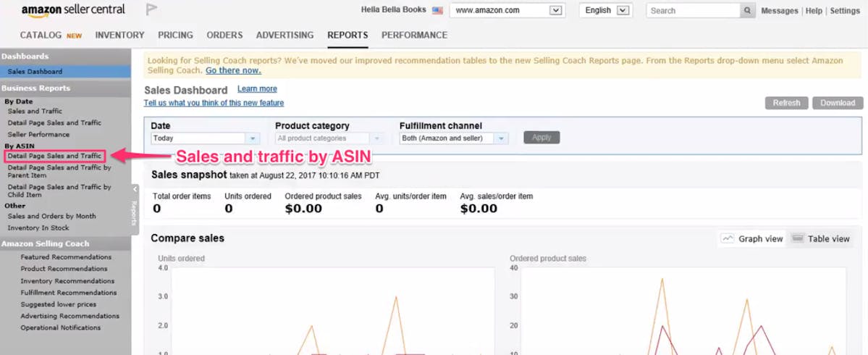Click the Apply button

[x=542, y=138]
